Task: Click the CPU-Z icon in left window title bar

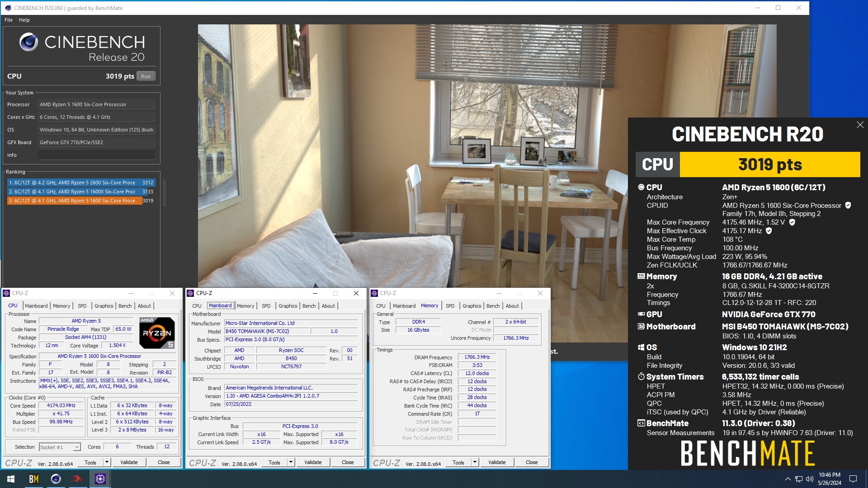Action: point(6,293)
